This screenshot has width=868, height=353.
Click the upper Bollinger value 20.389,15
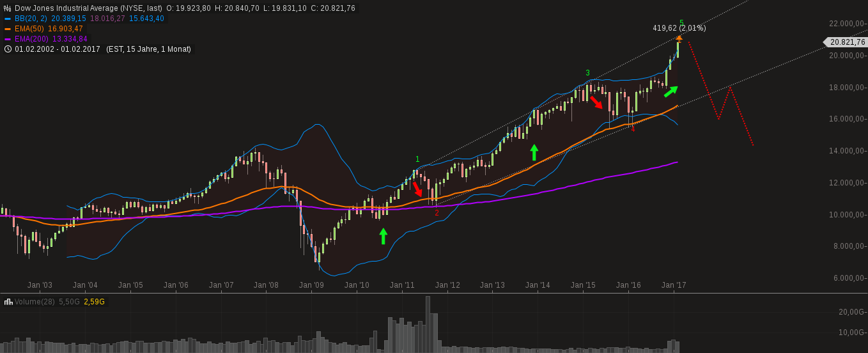(68, 19)
